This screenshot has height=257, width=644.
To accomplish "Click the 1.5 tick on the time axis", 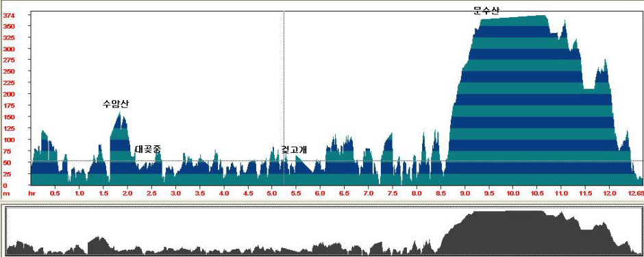I will tap(103, 193).
